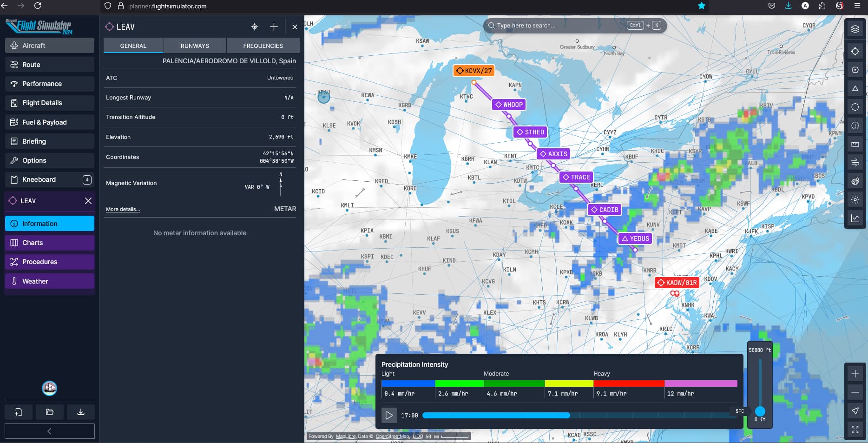Select the measure distance ruler tool
This screenshot has width=868, height=443.
pos(855,144)
